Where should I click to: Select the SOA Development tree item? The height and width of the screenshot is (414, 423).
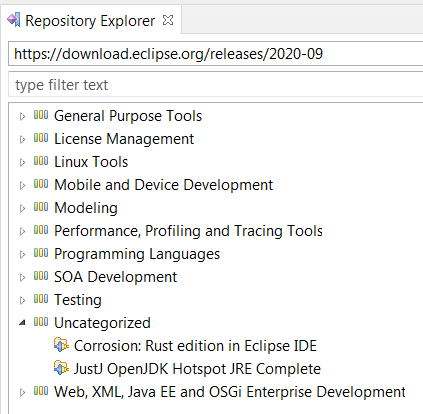[x=115, y=277]
